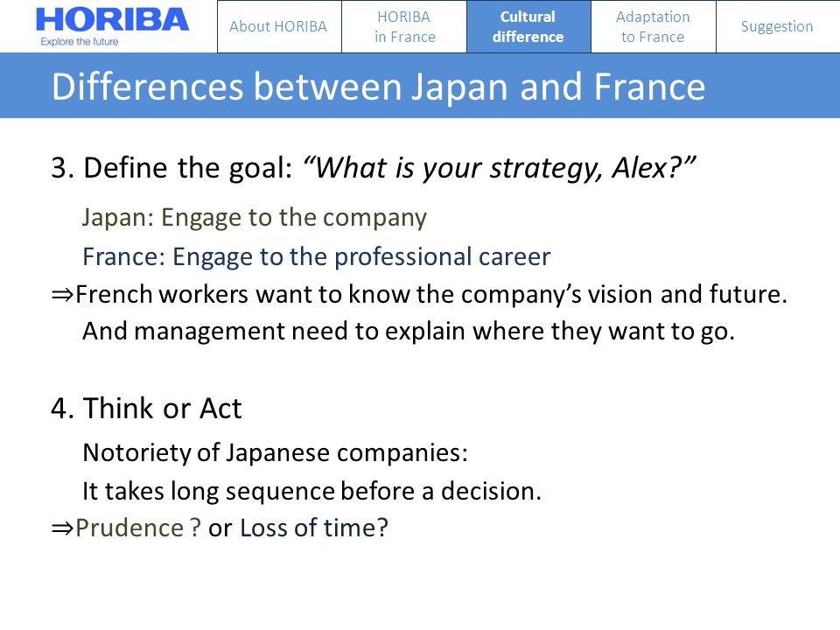The height and width of the screenshot is (630, 840).
Task: Click the HORIBA logo
Action: click(x=112, y=20)
